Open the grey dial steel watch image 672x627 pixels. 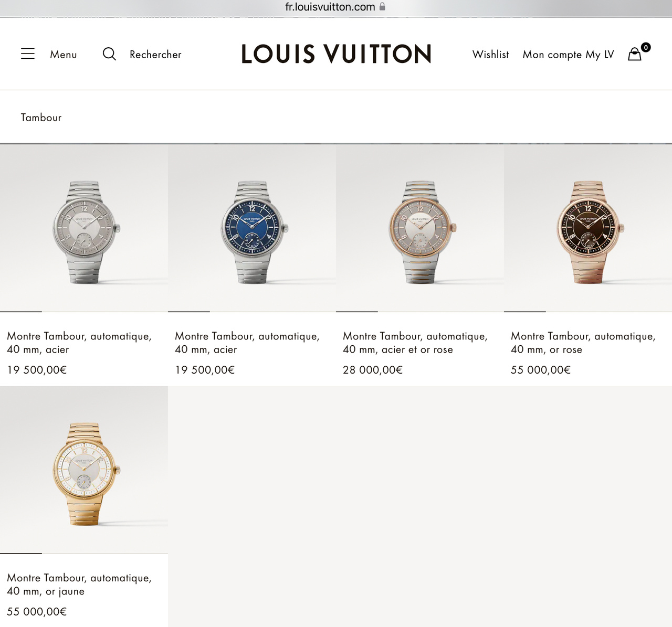click(x=84, y=228)
